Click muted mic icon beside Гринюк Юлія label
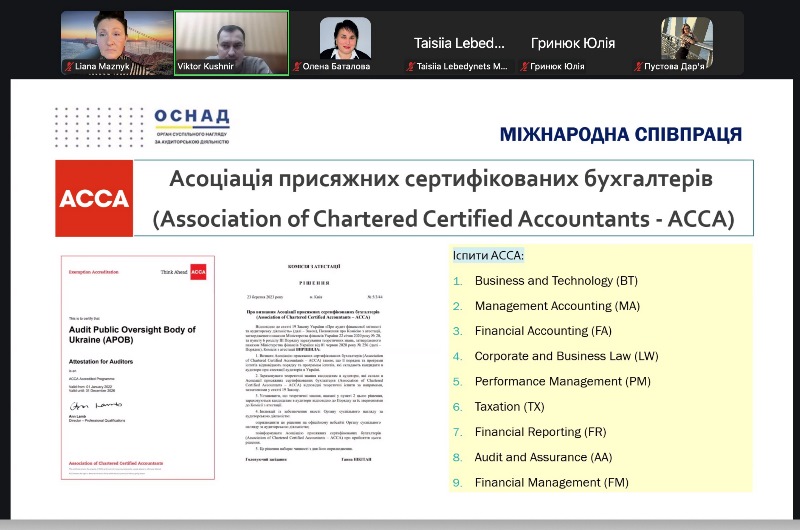Image resolution: width=800 pixels, height=530 pixels. [x=524, y=66]
